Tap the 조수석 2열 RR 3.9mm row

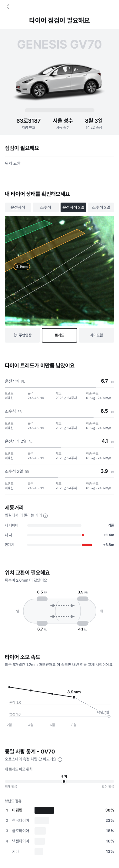(59, 480)
